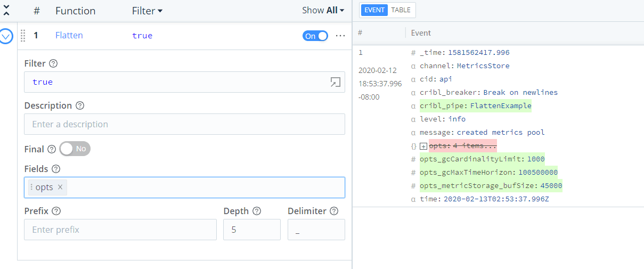Toggle the Flatten function On switch
This screenshot has height=269, width=644.
[315, 36]
